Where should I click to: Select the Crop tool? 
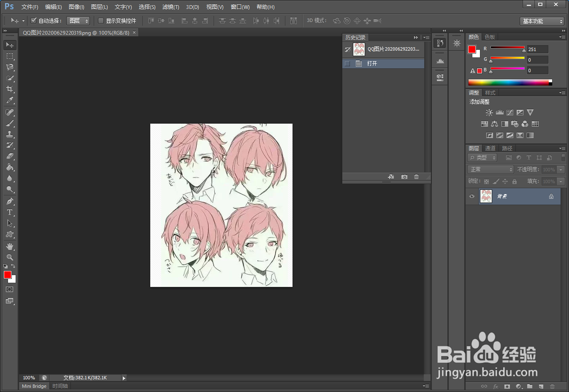click(x=10, y=89)
